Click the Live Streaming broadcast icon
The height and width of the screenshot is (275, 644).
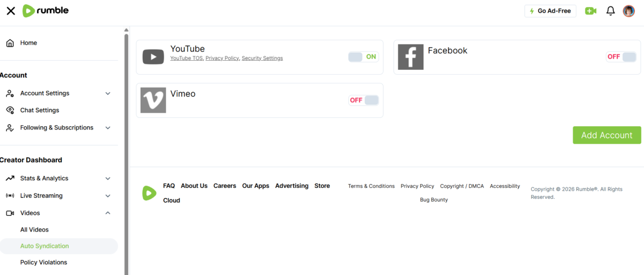click(x=10, y=196)
